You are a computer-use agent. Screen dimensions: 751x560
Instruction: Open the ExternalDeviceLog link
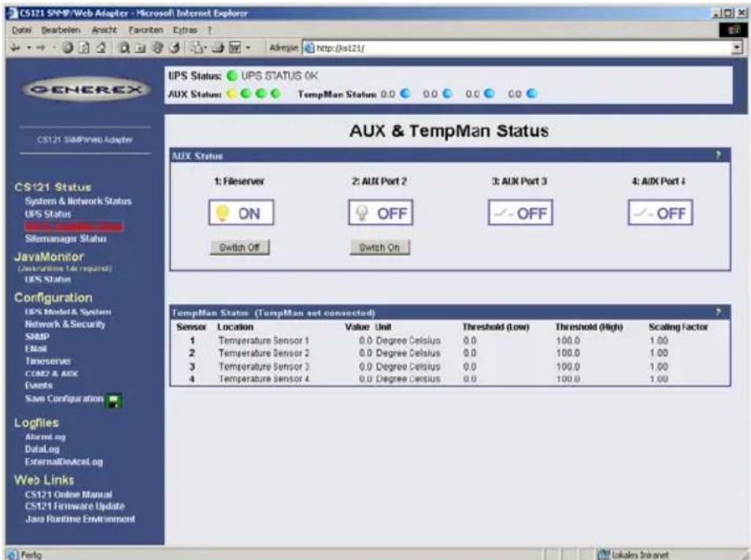coord(64,462)
